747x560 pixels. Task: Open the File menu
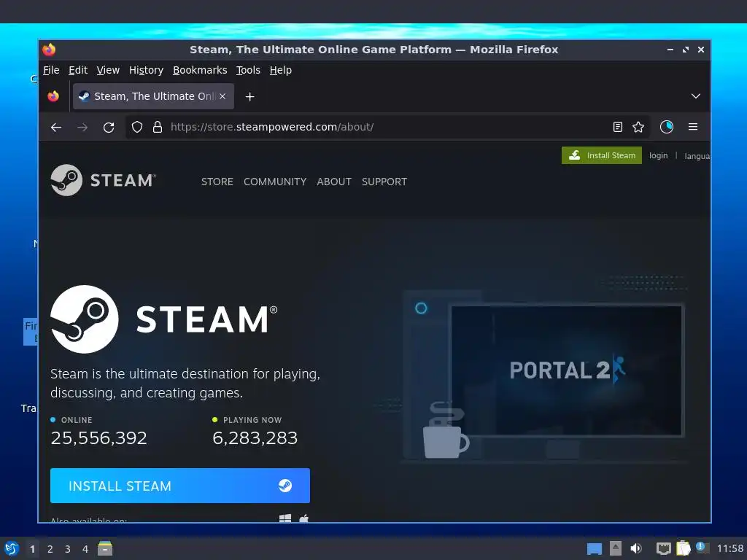pos(51,70)
